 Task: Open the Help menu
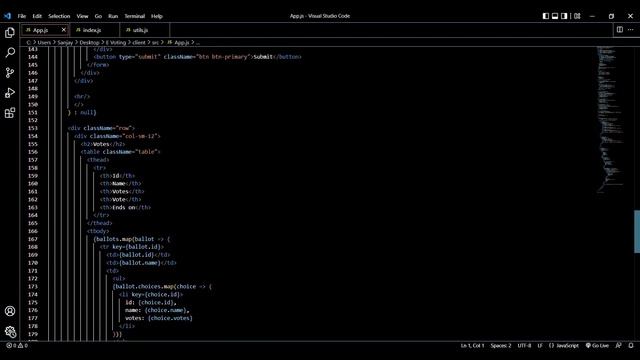click(x=157, y=16)
